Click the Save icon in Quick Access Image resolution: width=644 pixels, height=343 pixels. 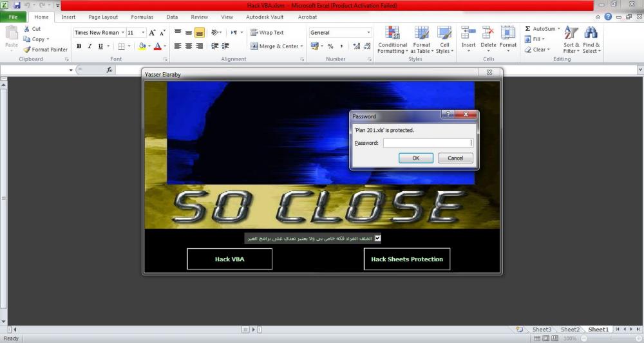click(x=17, y=5)
